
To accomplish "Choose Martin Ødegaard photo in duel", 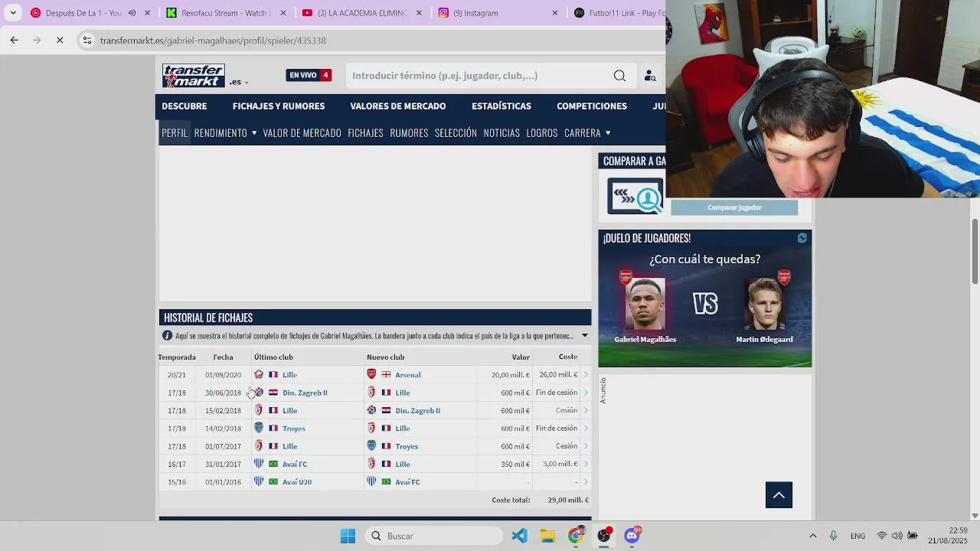I will coord(764,305).
